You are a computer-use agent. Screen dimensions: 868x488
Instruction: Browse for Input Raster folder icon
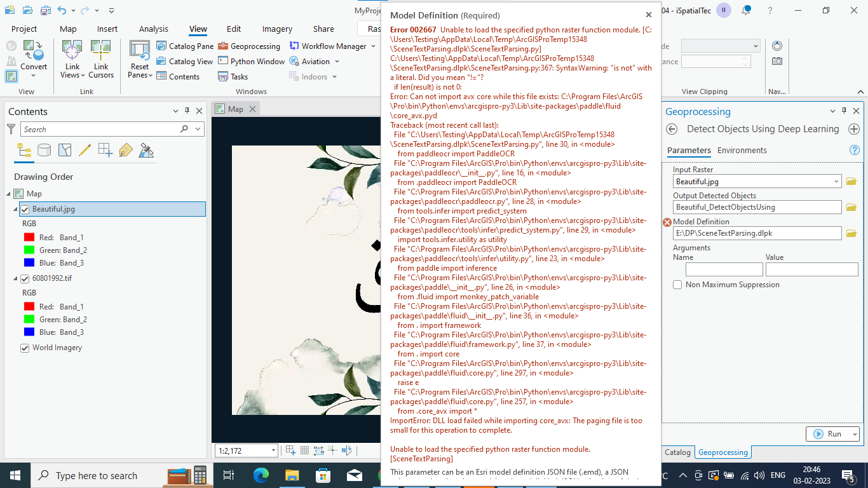tap(851, 182)
